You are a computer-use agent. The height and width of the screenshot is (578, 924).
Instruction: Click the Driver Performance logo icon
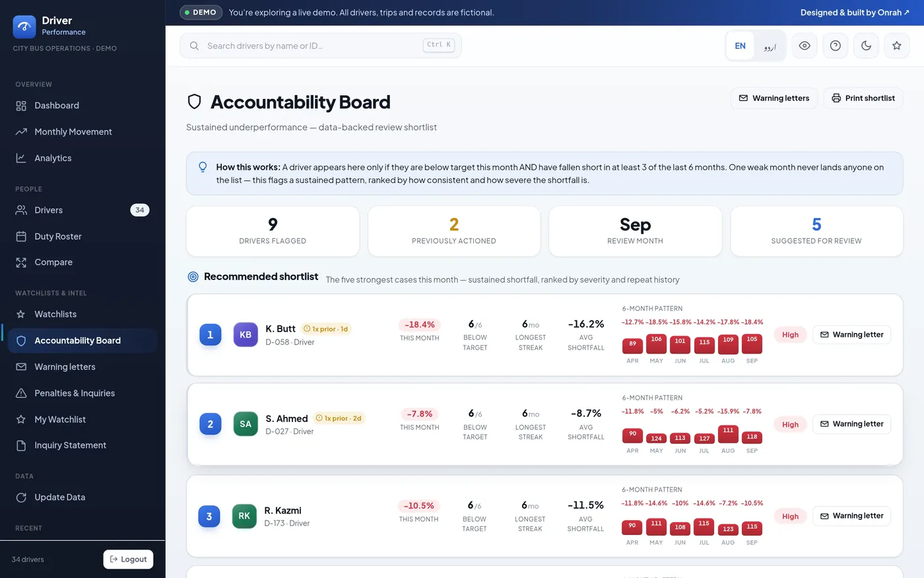click(x=24, y=26)
